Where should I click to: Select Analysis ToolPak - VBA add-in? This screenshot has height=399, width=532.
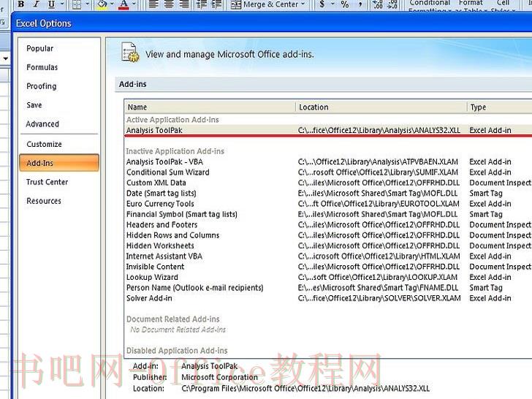[328, 161]
